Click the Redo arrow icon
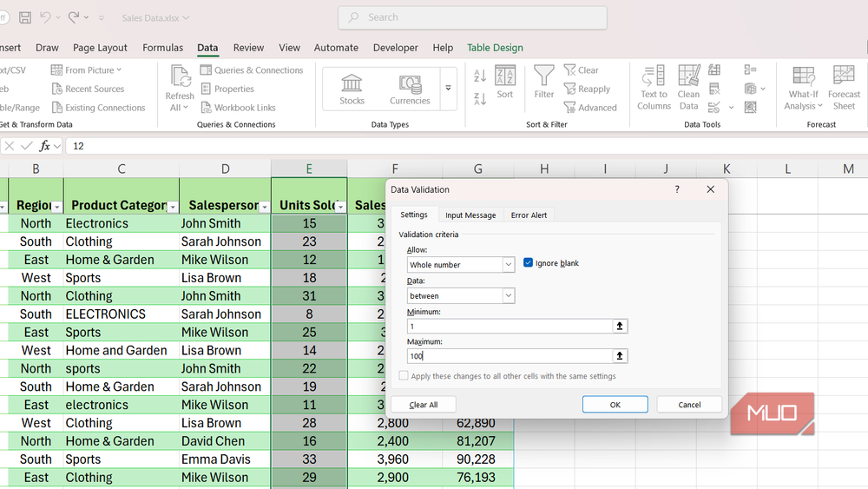868x489 pixels. (74, 17)
